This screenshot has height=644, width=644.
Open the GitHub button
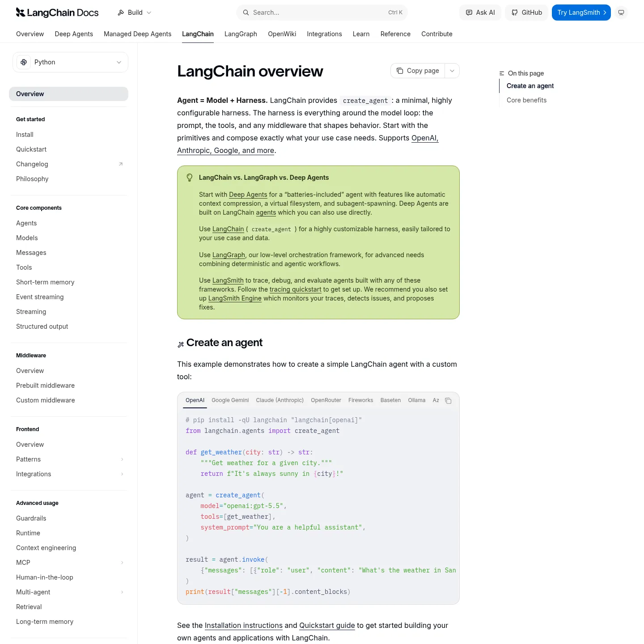(527, 13)
